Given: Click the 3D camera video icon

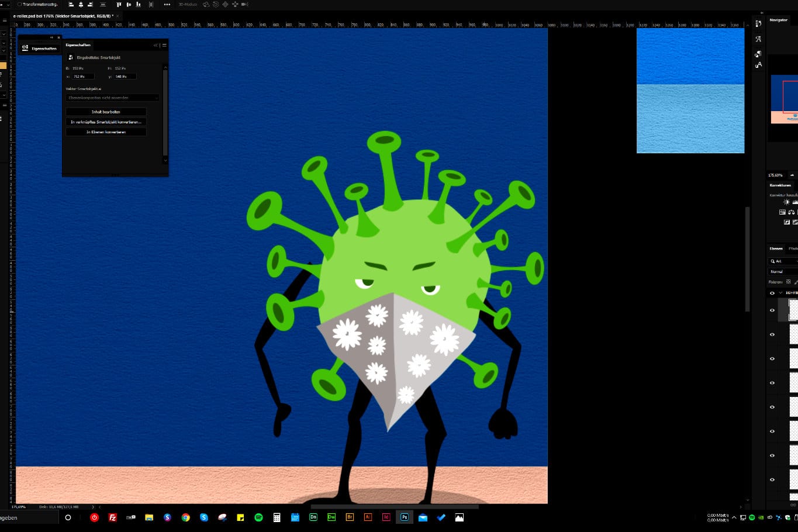Looking at the screenshot, I should click(244, 4).
